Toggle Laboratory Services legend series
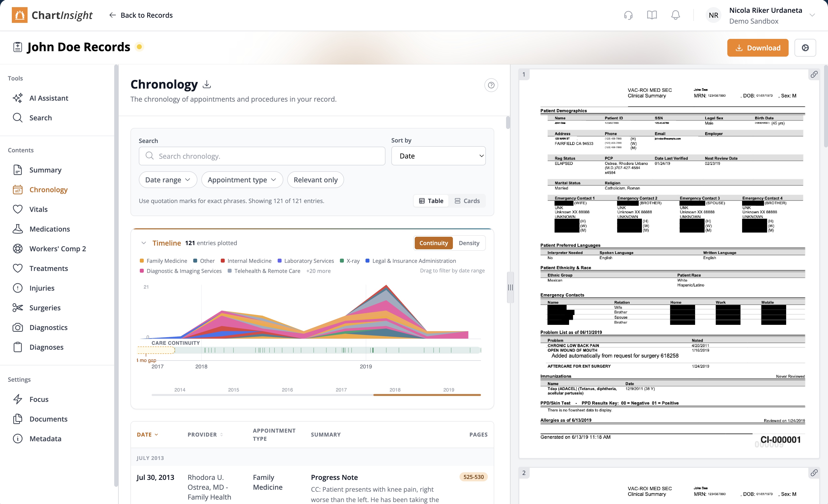 point(306,261)
